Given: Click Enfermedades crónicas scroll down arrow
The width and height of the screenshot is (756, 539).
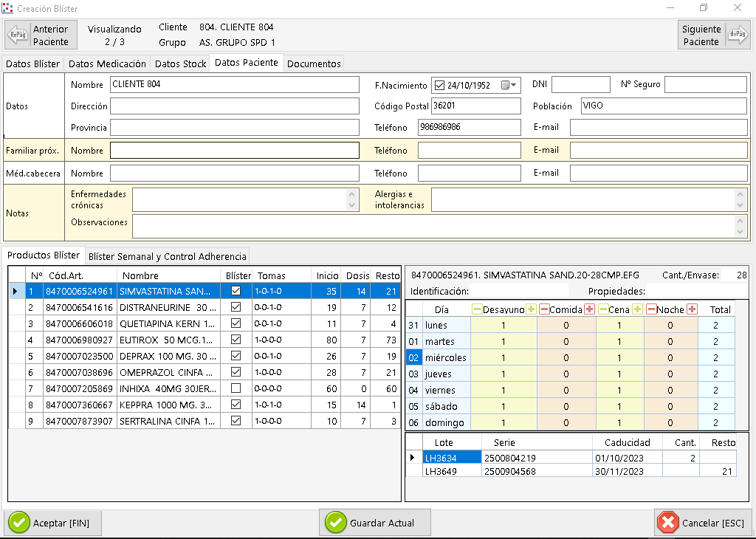Looking at the screenshot, I should (352, 205).
